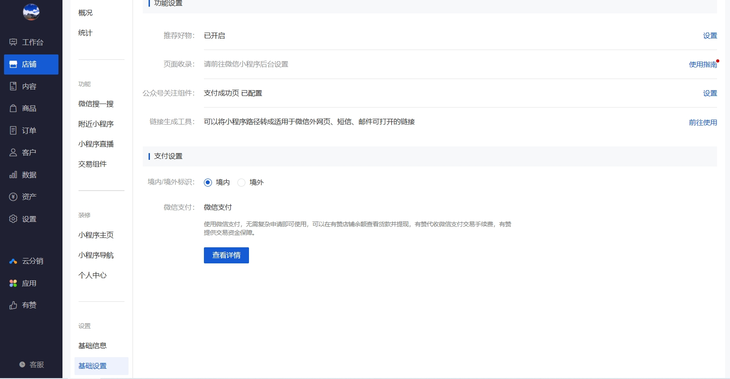Screen dimensions: 730x379
Task: Click the 订单 orders icon
Action: pos(13,130)
